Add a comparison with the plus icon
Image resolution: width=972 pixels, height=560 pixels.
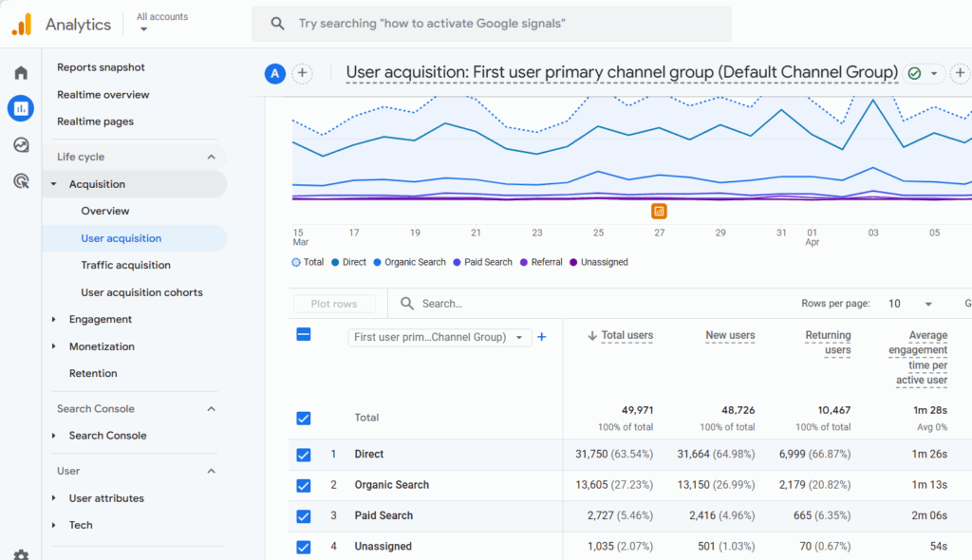[x=302, y=73]
